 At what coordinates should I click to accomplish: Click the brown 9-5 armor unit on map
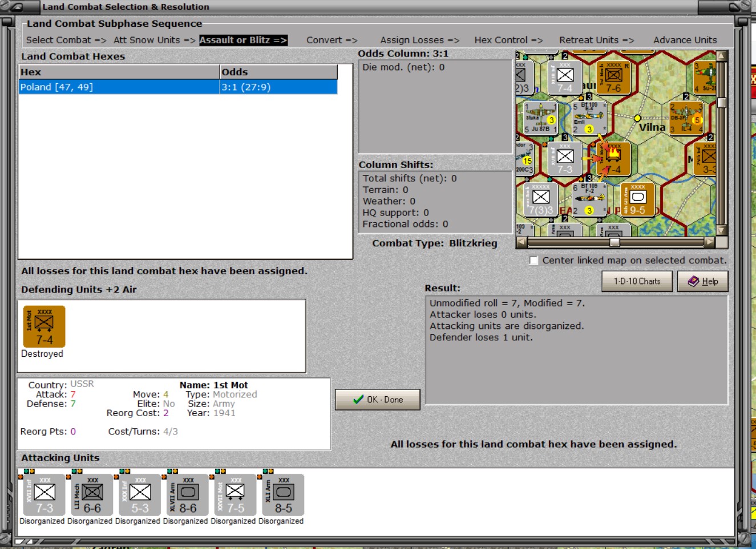pos(637,199)
